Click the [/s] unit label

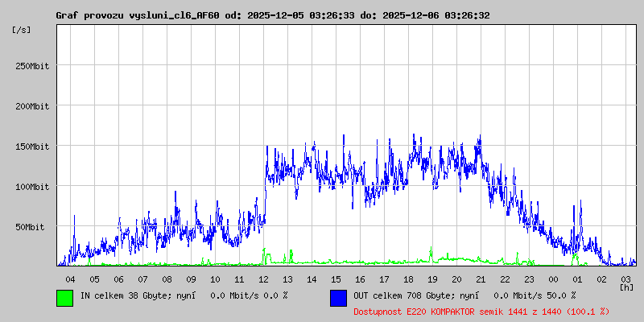[22, 30]
